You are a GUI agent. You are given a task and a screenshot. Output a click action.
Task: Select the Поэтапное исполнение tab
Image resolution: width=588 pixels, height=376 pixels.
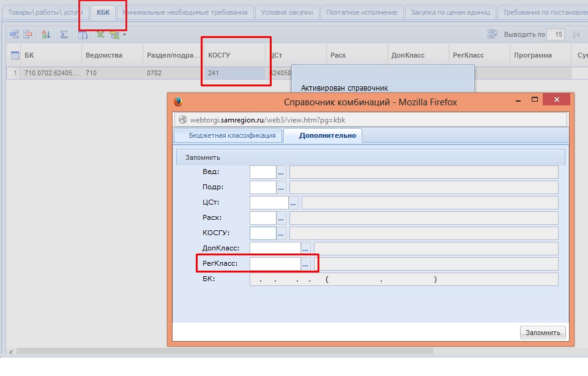point(361,12)
